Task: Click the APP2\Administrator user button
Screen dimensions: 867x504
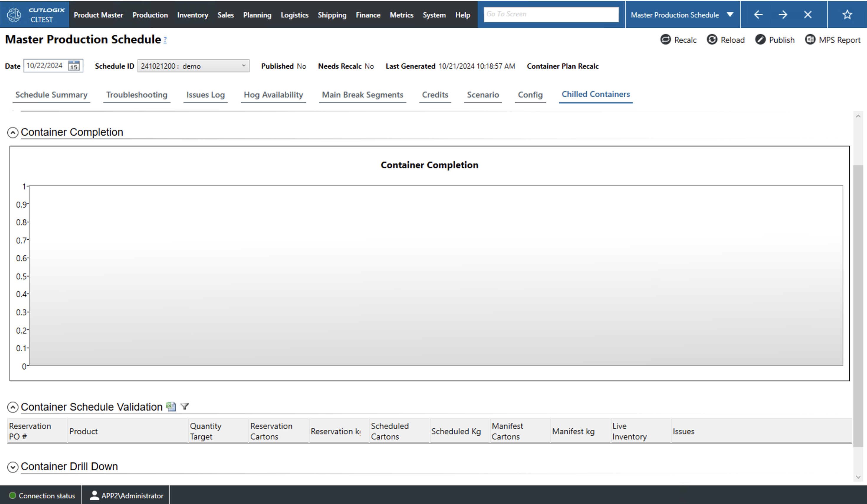Action: coord(126,495)
